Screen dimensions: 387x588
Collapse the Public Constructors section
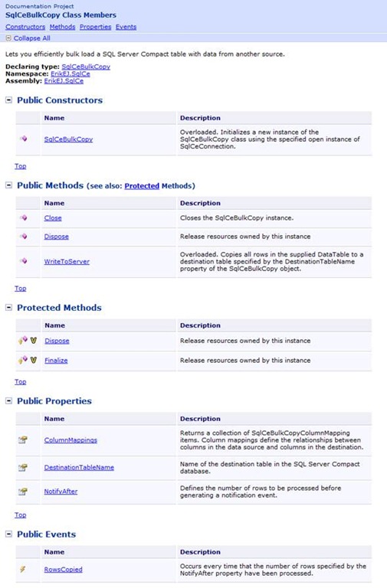coord(8,100)
